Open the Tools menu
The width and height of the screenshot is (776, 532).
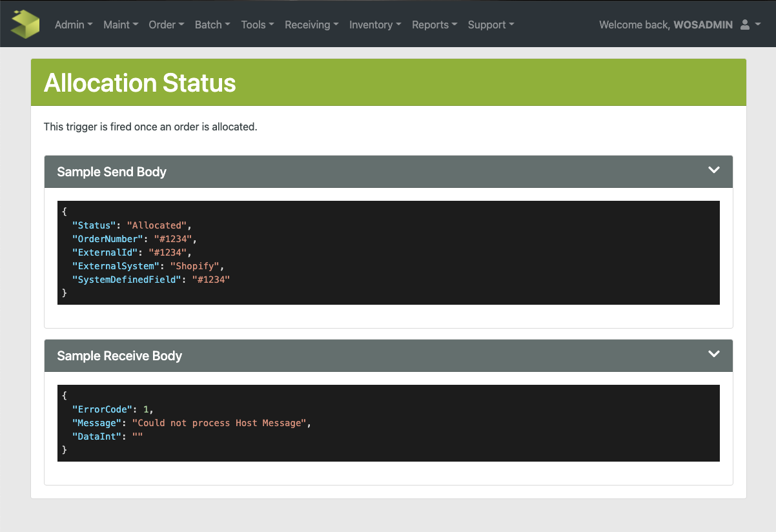[x=258, y=25]
